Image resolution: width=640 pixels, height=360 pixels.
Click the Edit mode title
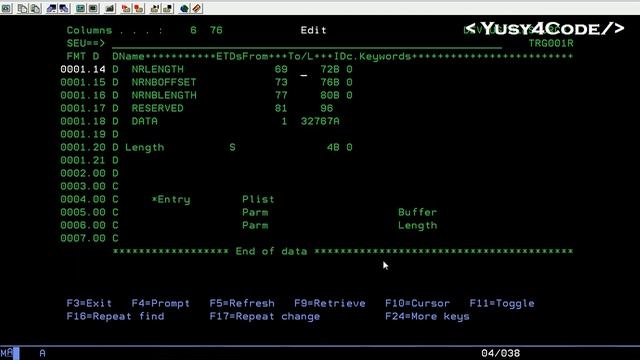tap(313, 30)
